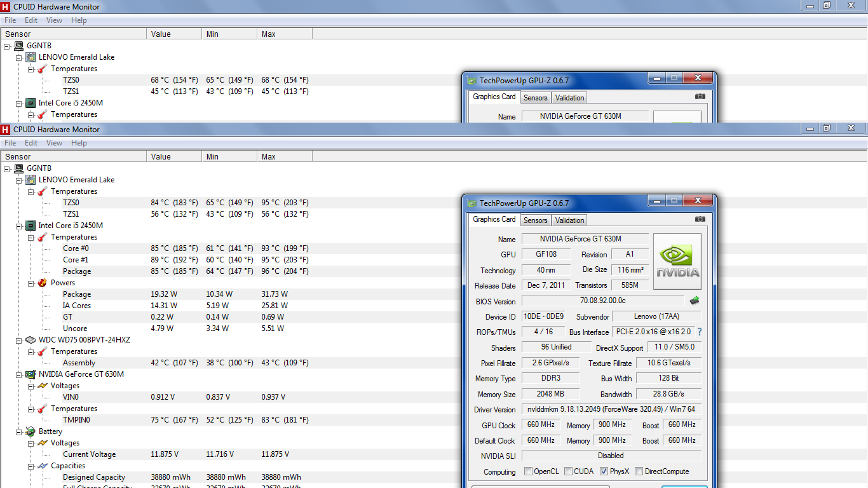Image resolution: width=868 pixels, height=488 pixels.
Task: Untick the PhysX checkbox
Action: [604, 471]
